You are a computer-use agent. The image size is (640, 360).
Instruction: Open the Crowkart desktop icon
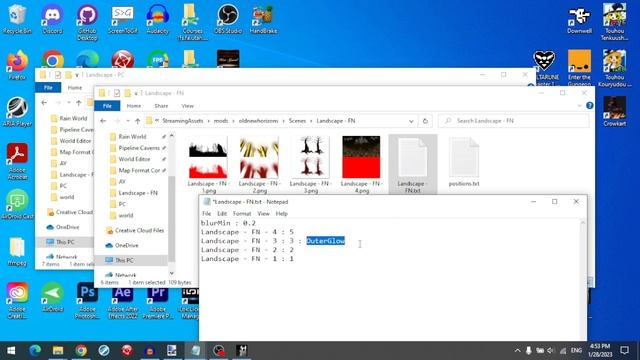614,112
